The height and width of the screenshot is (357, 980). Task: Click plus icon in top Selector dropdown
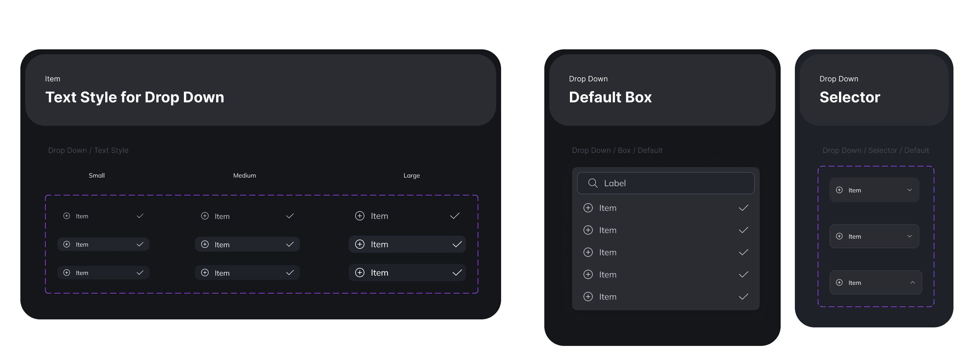[839, 190]
